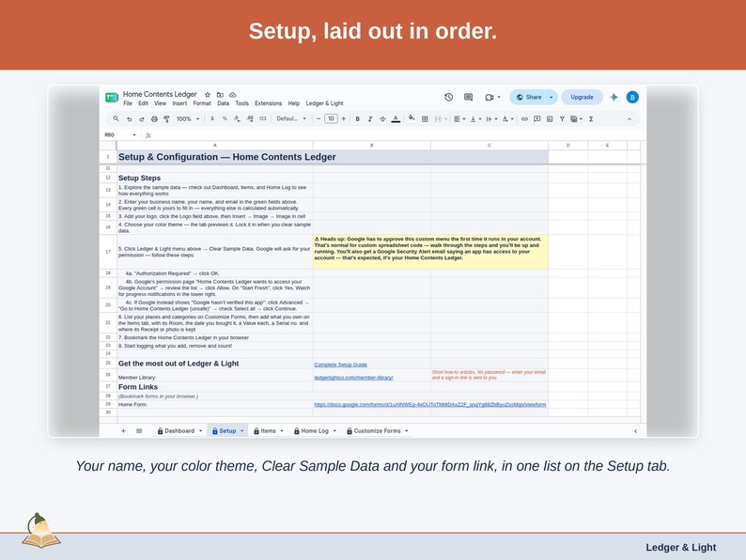Image resolution: width=746 pixels, height=560 pixels.
Task: Activate the paint format tool
Action: (166, 119)
